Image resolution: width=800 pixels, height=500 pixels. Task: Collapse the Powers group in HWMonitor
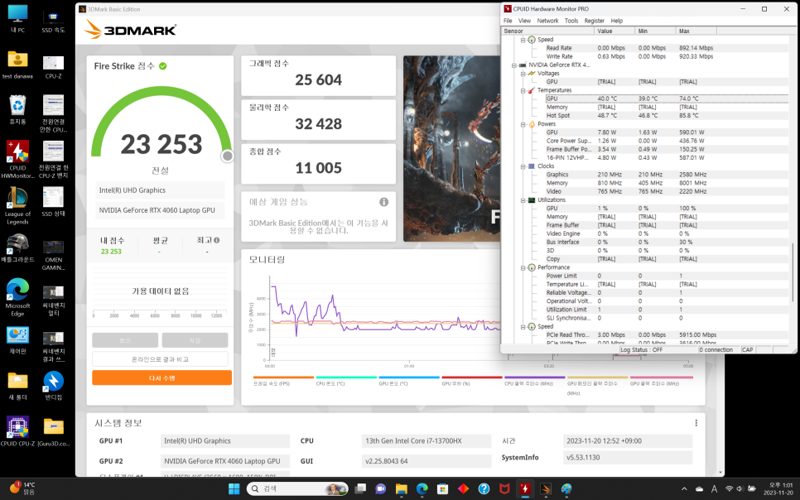[522, 124]
